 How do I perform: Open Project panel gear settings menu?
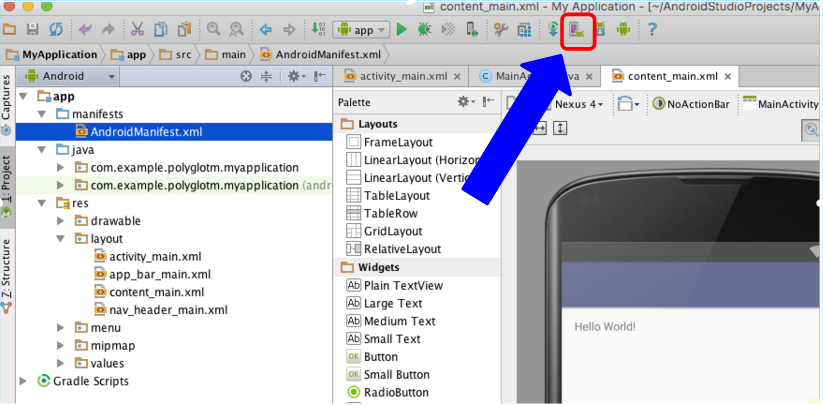point(296,77)
